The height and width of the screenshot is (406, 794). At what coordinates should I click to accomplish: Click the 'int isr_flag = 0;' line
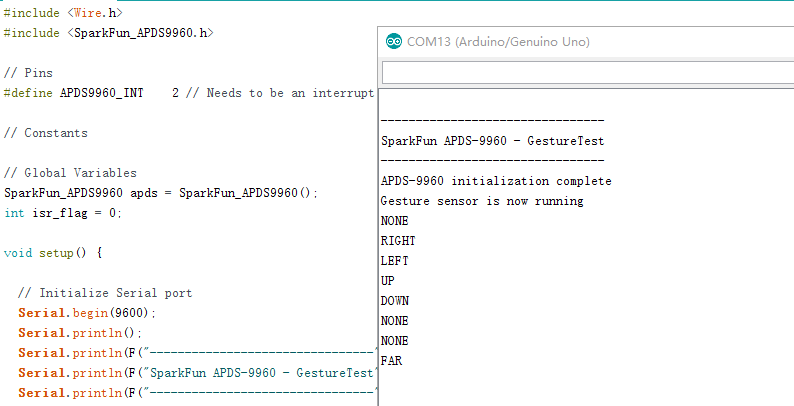point(63,213)
